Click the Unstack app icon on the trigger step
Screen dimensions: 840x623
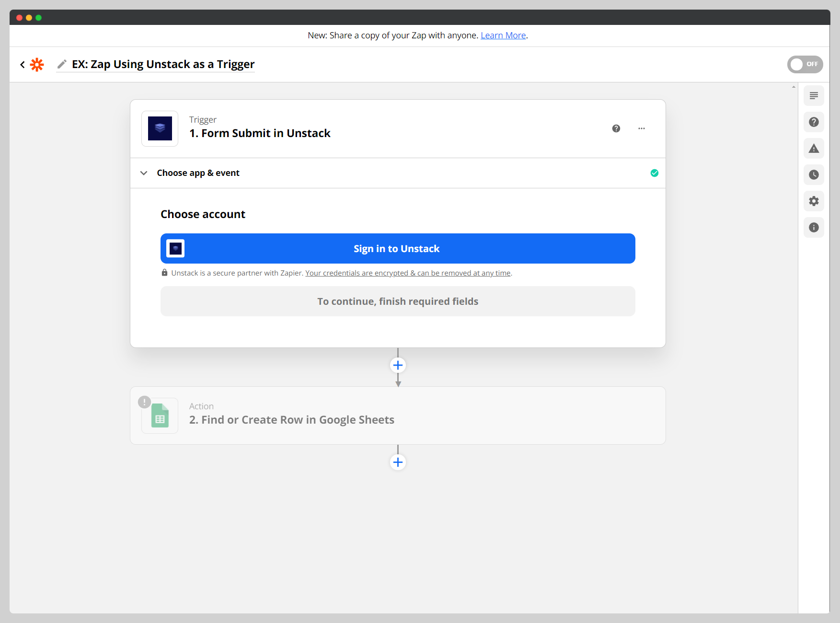coord(160,128)
